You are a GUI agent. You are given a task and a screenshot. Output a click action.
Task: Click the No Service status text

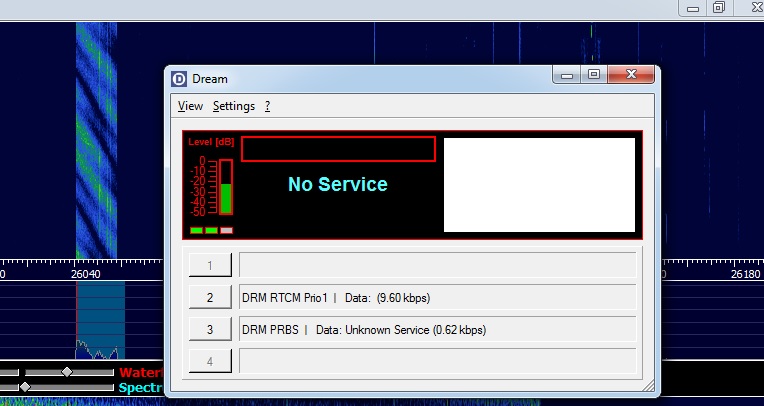(x=338, y=184)
